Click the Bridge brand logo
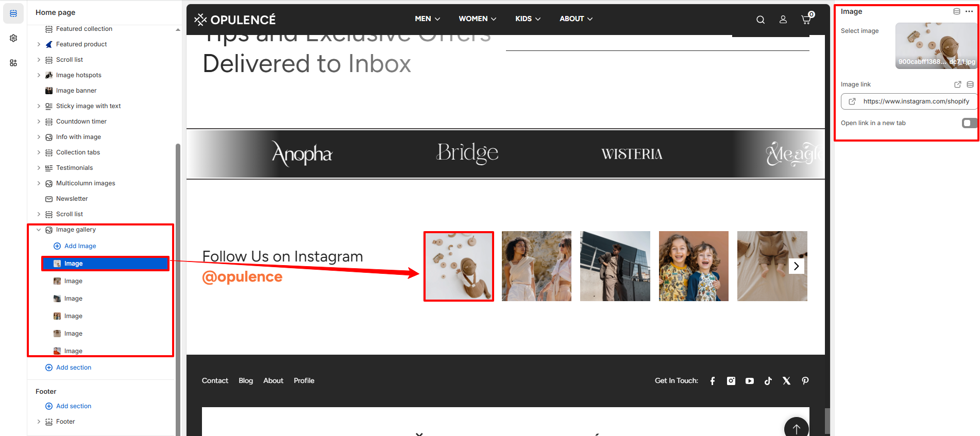The width and height of the screenshot is (980, 436). click(x=467, y=153)
